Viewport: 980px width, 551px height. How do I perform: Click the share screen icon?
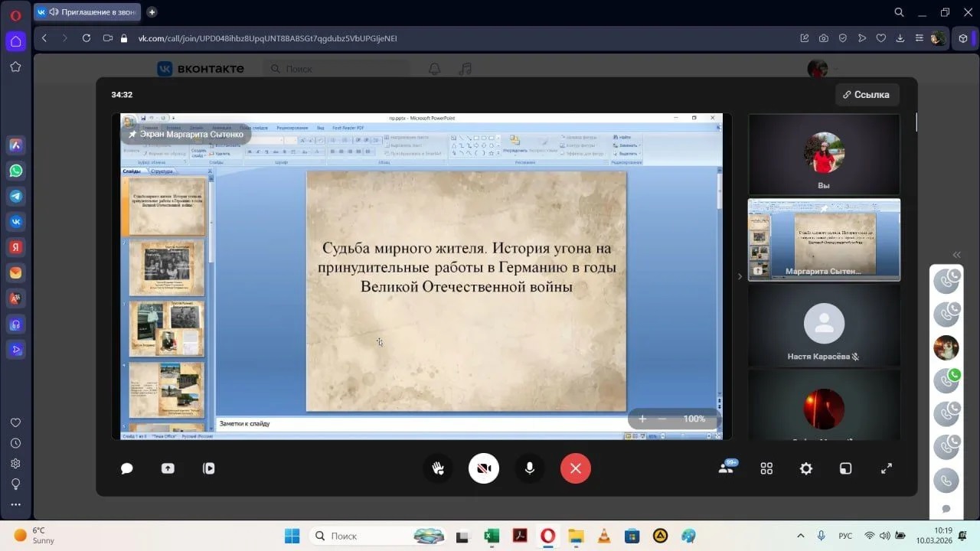click(x=168, y=468)
